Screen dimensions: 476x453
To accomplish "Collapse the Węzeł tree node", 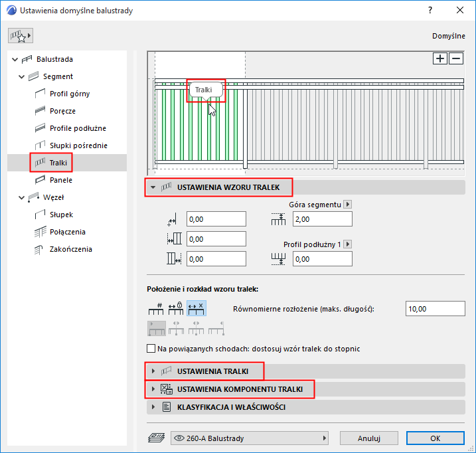I will [x=21, y=197].
